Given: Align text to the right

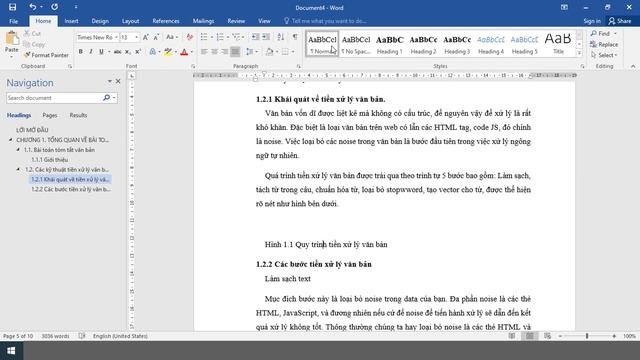Looking at the screenshot, I should [x=224, y=52].
